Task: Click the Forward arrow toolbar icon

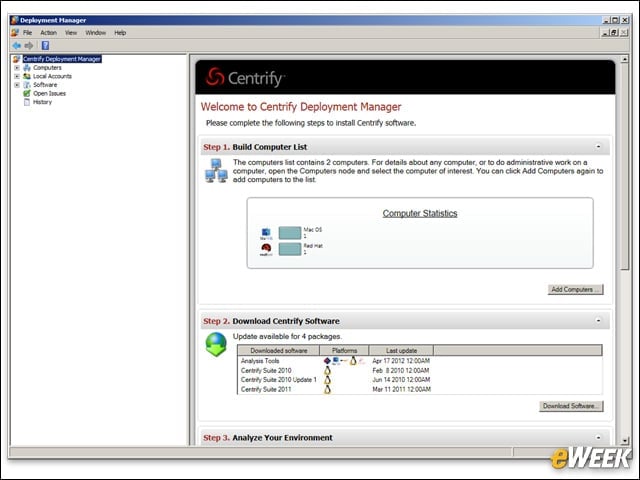Action: click(x=29, y=45)
